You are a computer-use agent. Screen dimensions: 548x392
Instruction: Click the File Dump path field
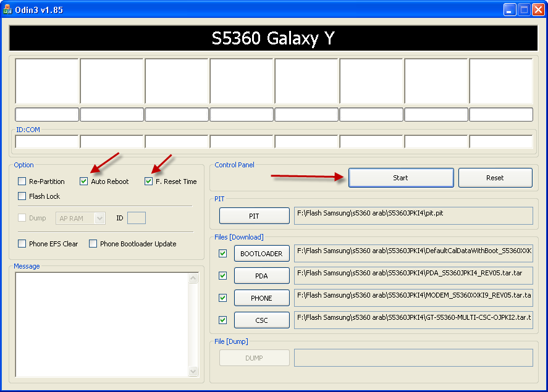(x=413, y=358)
